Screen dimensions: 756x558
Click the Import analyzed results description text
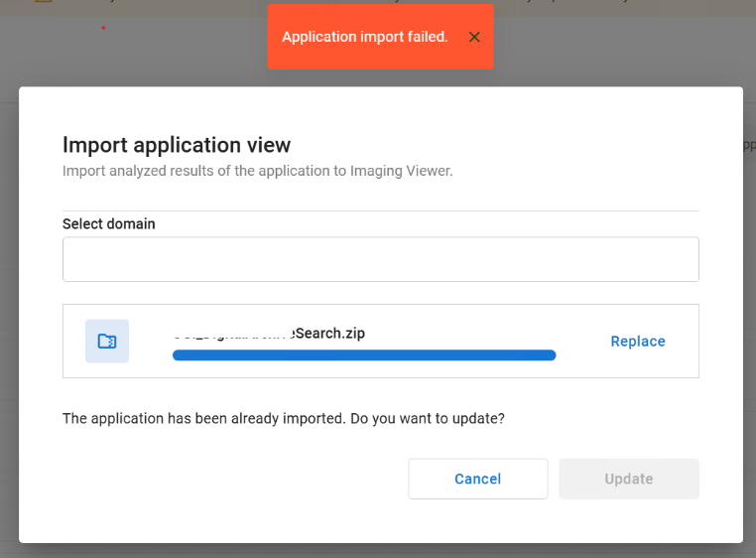(258, 171)
